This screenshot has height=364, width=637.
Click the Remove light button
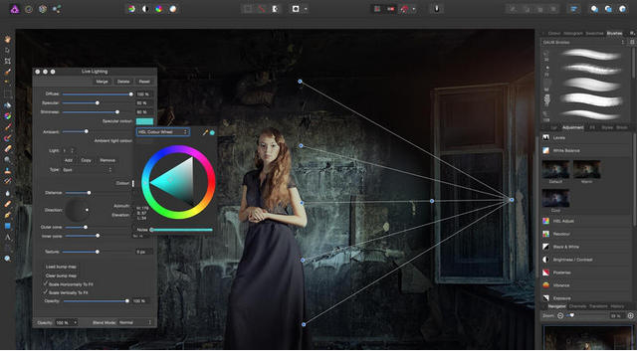[x=107, y=160]
